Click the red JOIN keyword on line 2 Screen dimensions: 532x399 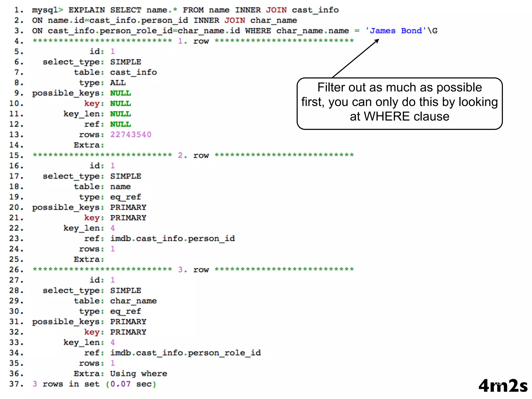[235, 20]
